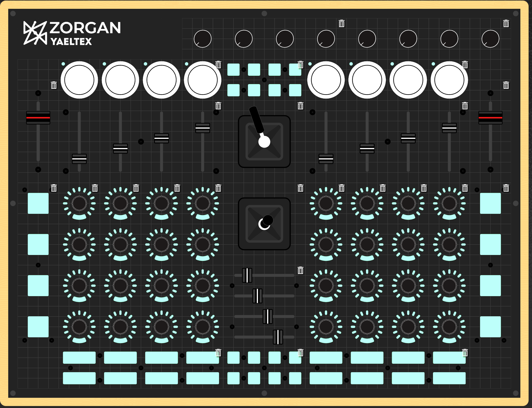Viewport: 532px width, 408px height.
Task: Click trash icon above right red fader
Action: click(x=506, y=85)
